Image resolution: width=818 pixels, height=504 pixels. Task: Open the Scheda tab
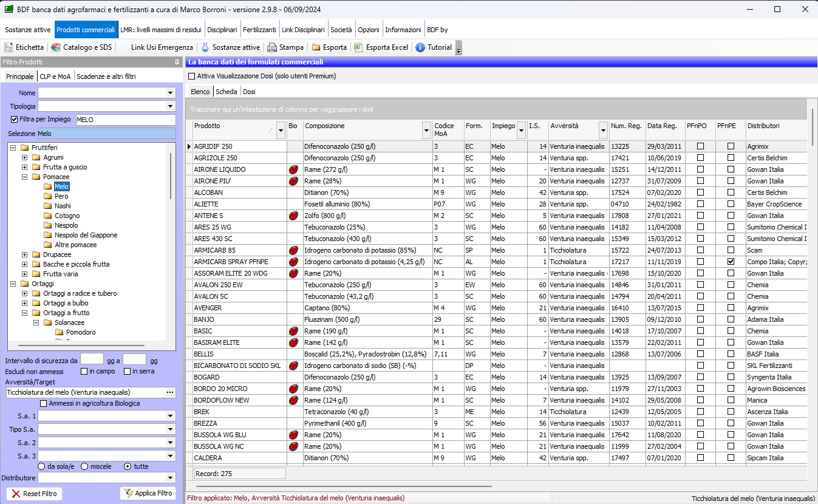click(x=227, y=92)
